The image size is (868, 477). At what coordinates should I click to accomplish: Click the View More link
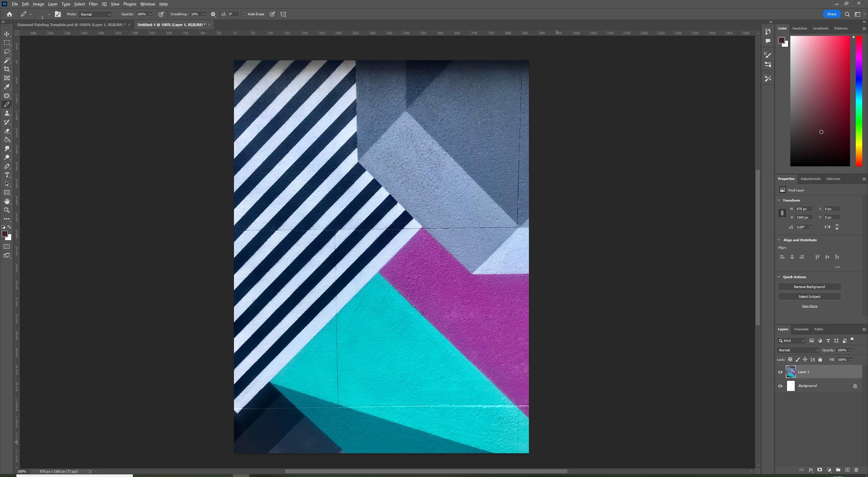click(809, 306)
